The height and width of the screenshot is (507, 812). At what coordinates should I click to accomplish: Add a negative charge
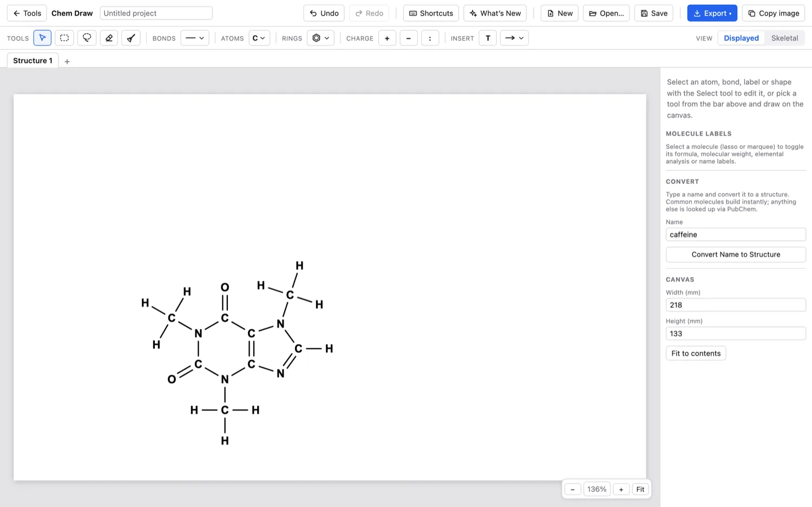pyautogui.click(x=409, y=38)
